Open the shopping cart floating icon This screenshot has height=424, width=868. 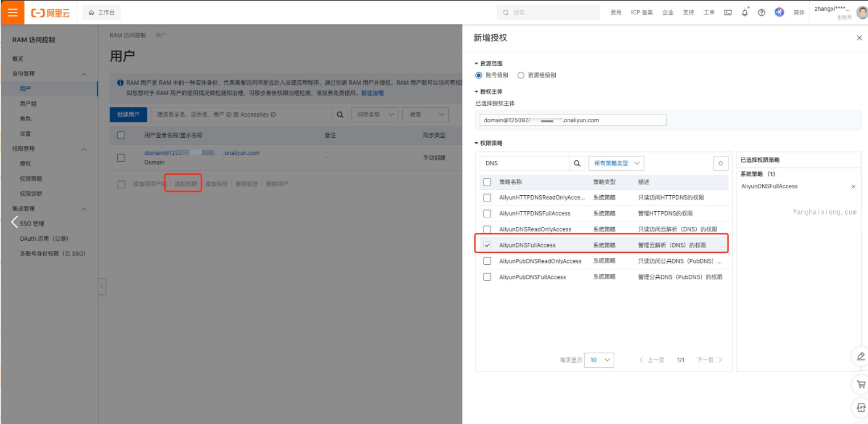click(861, 384)
